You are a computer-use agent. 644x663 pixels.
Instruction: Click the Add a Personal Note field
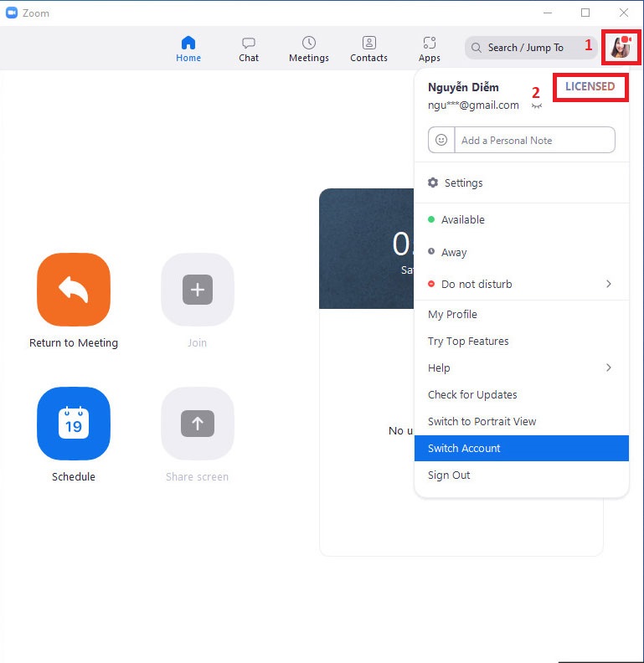535,140
